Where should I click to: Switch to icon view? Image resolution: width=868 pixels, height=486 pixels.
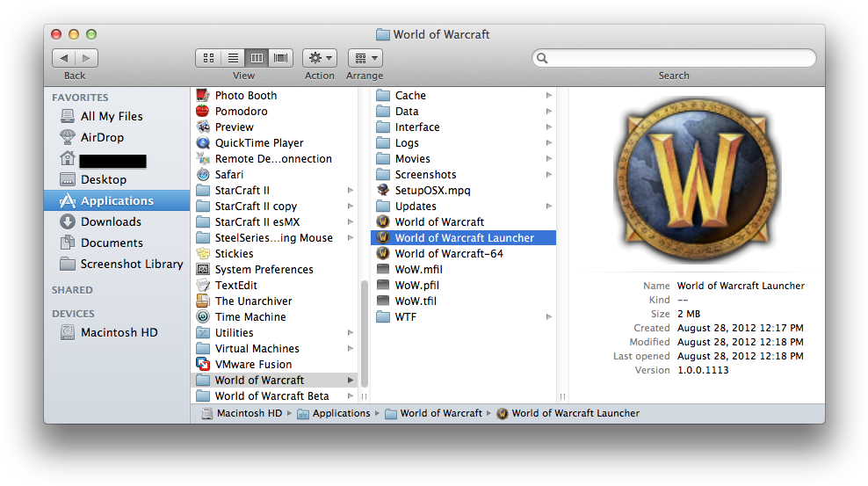(209, 58)
